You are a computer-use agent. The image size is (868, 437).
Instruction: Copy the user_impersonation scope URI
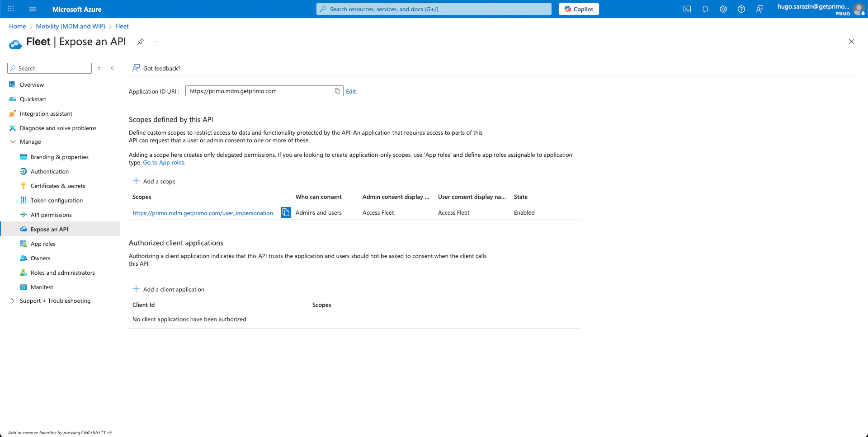point(286,212)
